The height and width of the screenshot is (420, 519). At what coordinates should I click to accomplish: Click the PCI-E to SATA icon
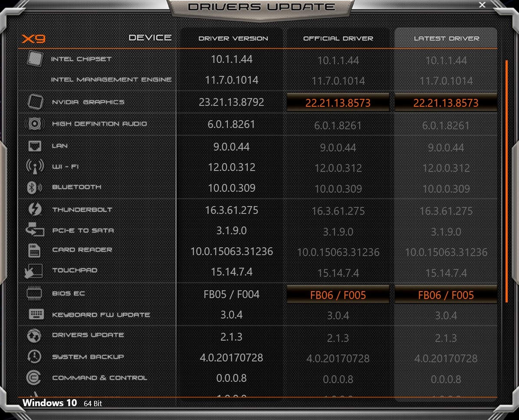click(35, 230)
